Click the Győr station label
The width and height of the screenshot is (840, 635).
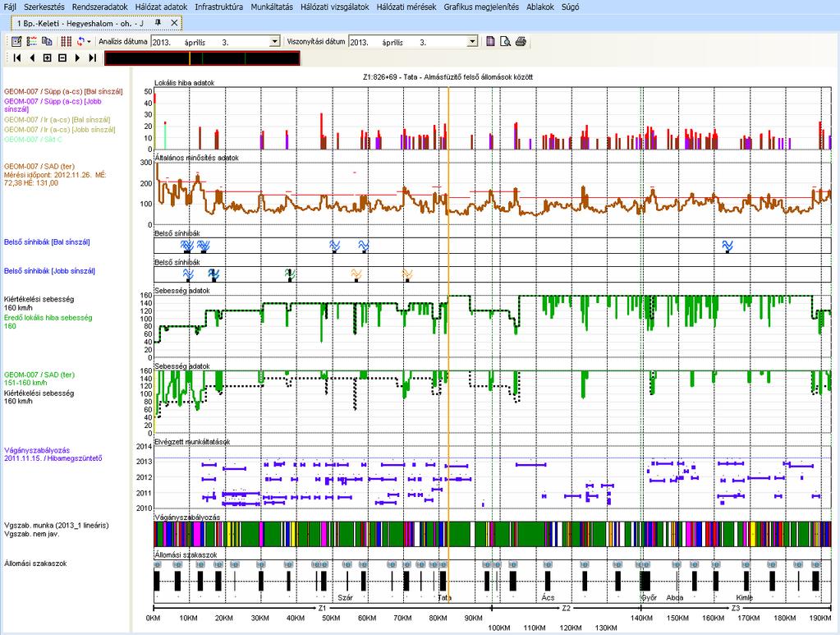(650, 597)
